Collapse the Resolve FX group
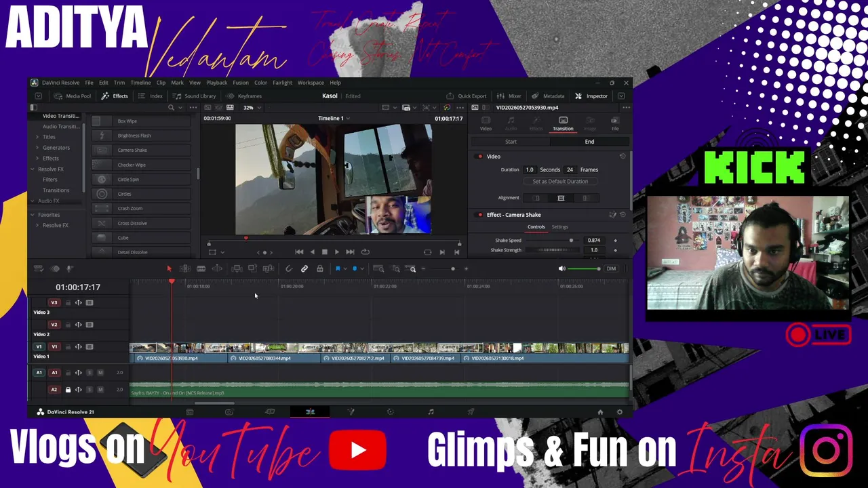The width and height of the screenshot is (868, 488). pos(32,169)
